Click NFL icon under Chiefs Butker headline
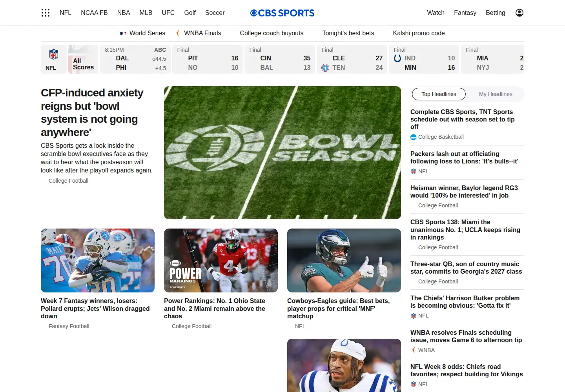Screen dimensions: 565x392 tap(414, 316)
